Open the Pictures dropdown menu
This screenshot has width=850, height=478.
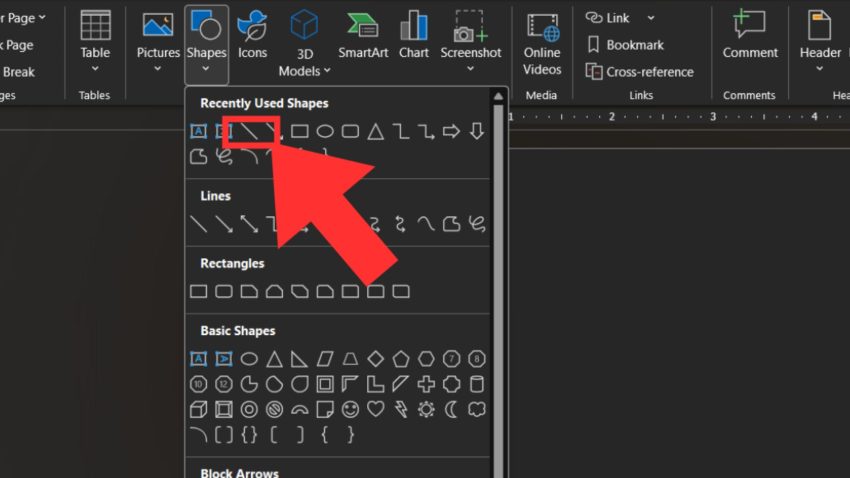[x=158, y=68]
